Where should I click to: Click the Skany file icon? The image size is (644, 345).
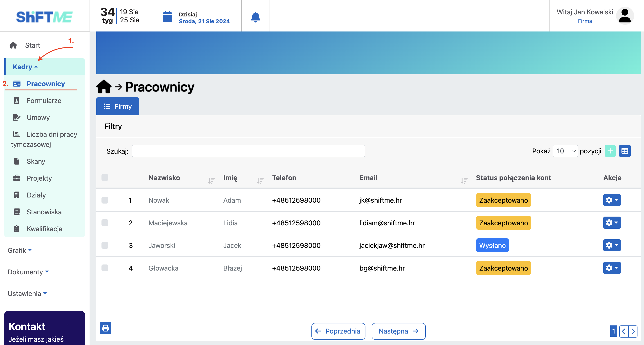tap(16, 161)
